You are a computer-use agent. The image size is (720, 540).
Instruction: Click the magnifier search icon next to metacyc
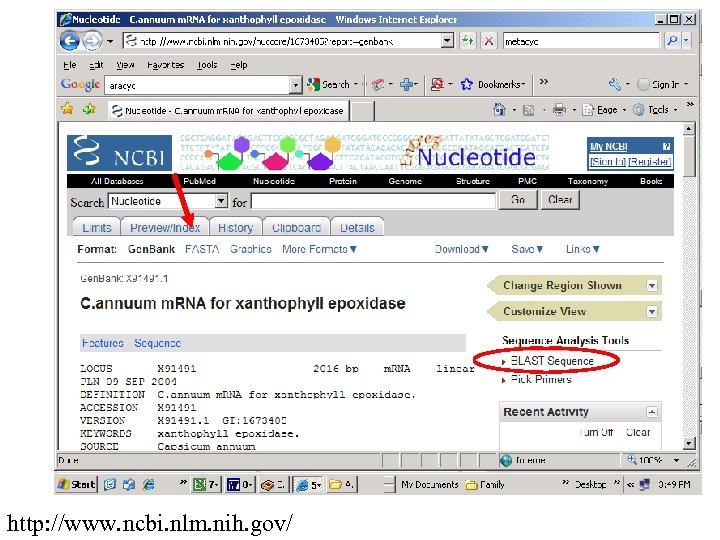point(672,41)
